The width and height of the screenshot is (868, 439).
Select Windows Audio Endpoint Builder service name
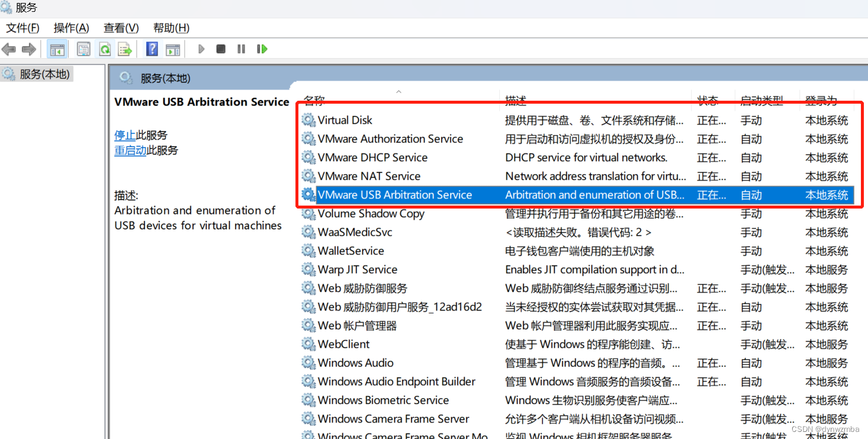click(x=397, y=381)
